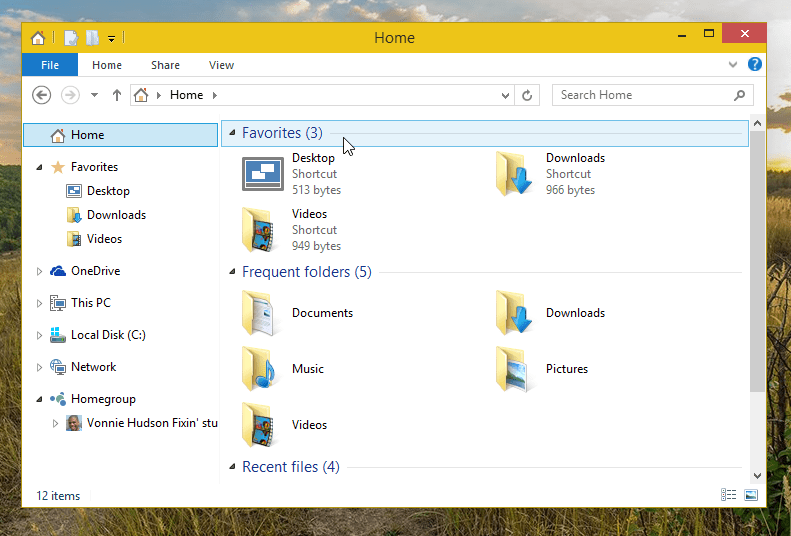Click the search magnifier icon
Image resolution: width=791 pixels, height=536 pixels.
(x=739, y=95)
